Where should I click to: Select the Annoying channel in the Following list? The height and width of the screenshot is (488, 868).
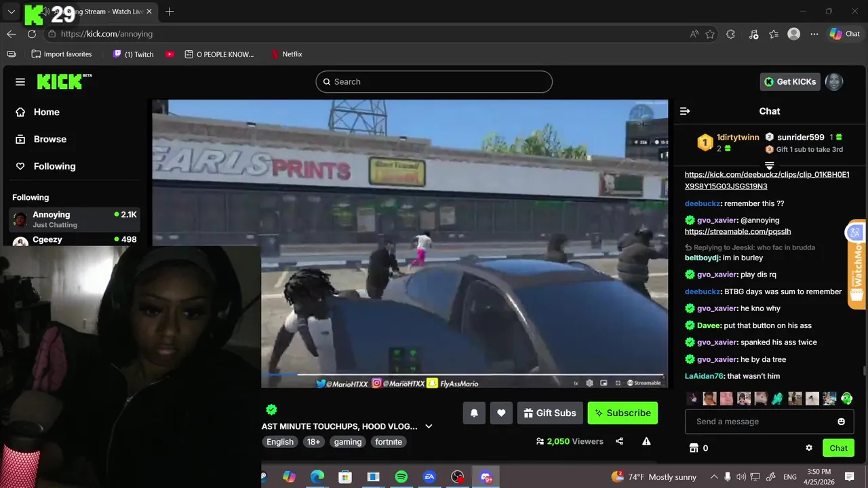point(75,219)
